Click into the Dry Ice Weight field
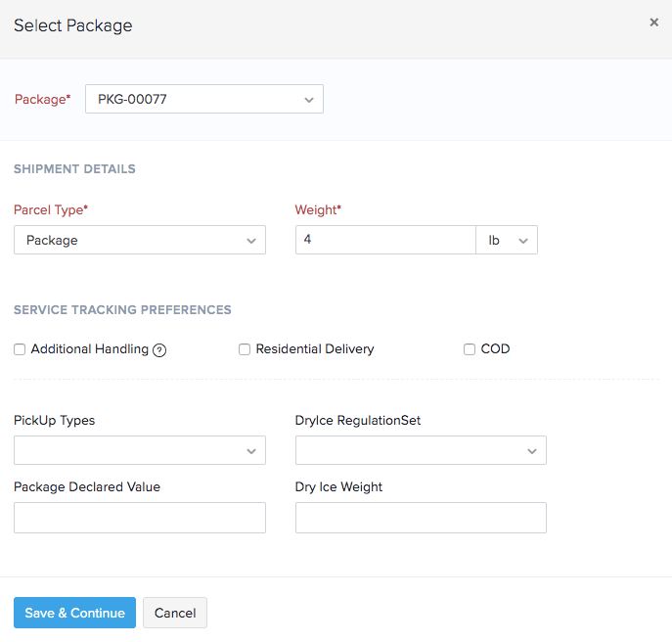Viewport: 672px width, 642px height. pyautogui.click(x=421, y=518)
